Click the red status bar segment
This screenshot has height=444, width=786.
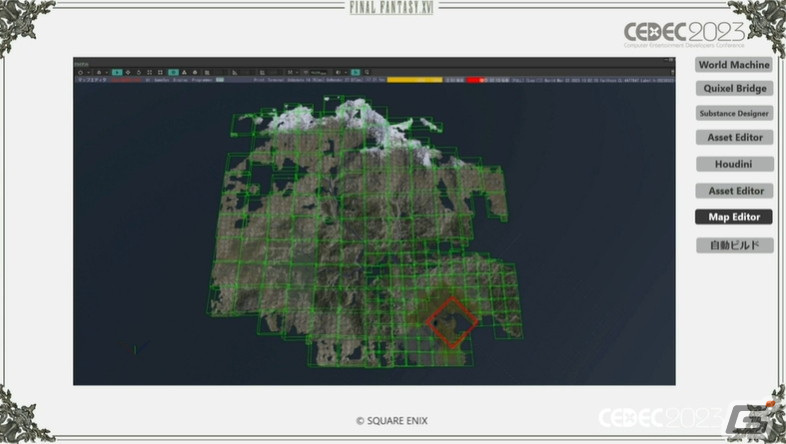pyautogui.click(x=476, y=80)
